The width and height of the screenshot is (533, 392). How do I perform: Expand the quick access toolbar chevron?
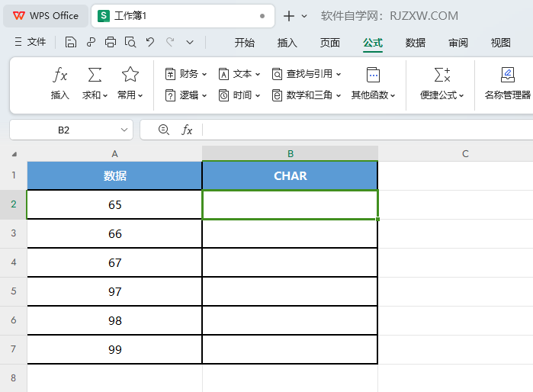[190, 43]
